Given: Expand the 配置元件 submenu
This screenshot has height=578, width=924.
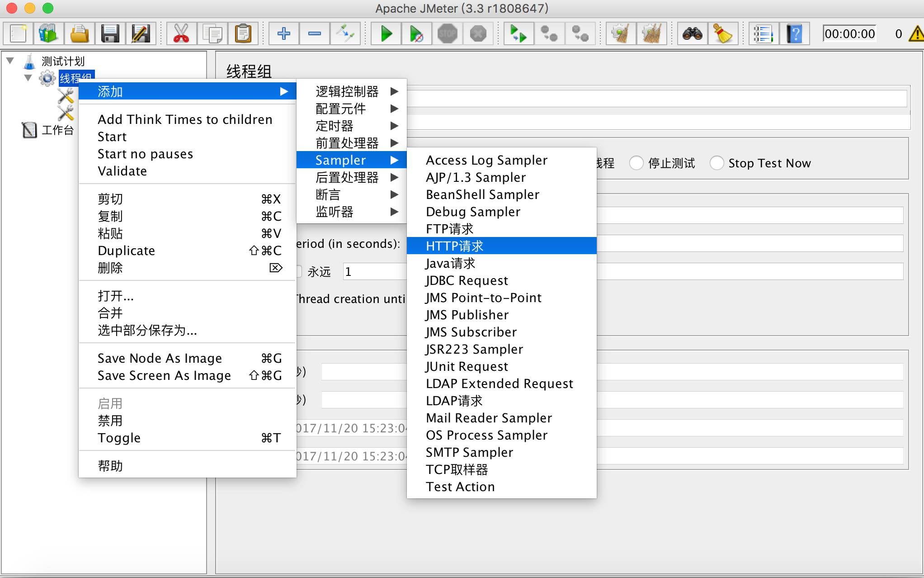Looking at the screenshot, I should pos(352,109).
